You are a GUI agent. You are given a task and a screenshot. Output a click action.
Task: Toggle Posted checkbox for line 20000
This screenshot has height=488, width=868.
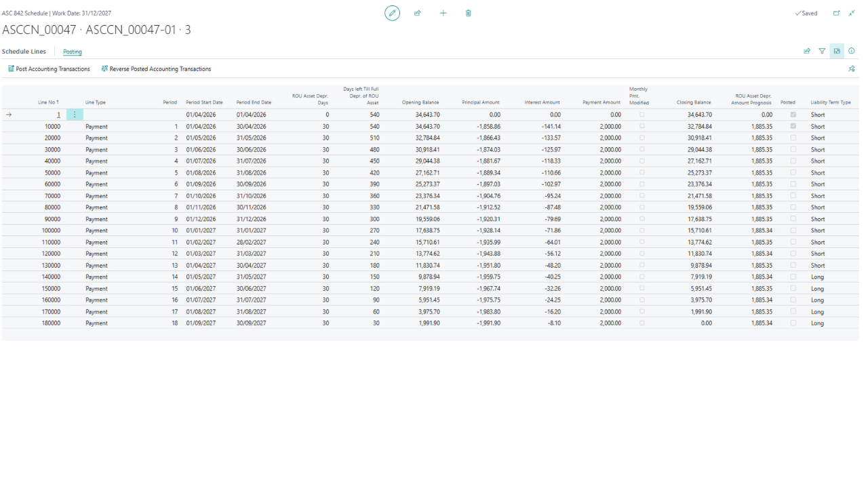(x=793, y=138)
